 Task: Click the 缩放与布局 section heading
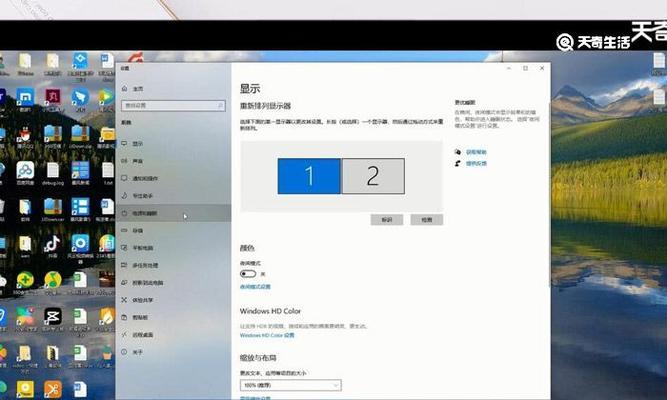coord(258,358)
